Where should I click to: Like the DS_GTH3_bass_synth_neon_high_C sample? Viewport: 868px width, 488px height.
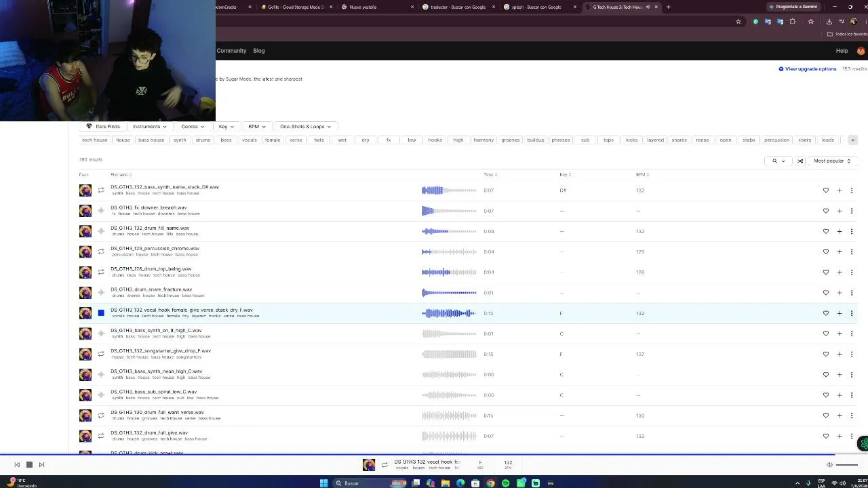[x=825, y=374]
